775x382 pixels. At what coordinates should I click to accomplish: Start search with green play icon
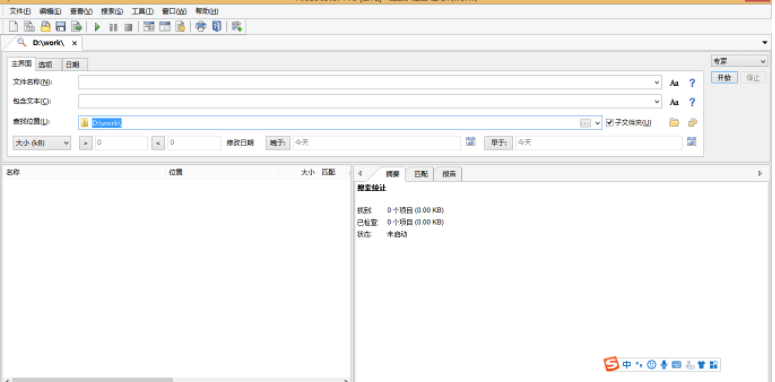97,27
